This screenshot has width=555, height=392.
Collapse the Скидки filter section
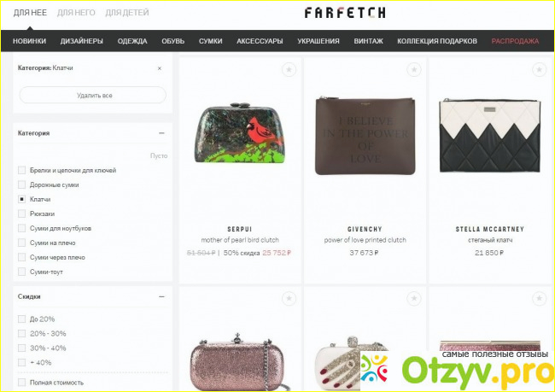pos(161,296)
